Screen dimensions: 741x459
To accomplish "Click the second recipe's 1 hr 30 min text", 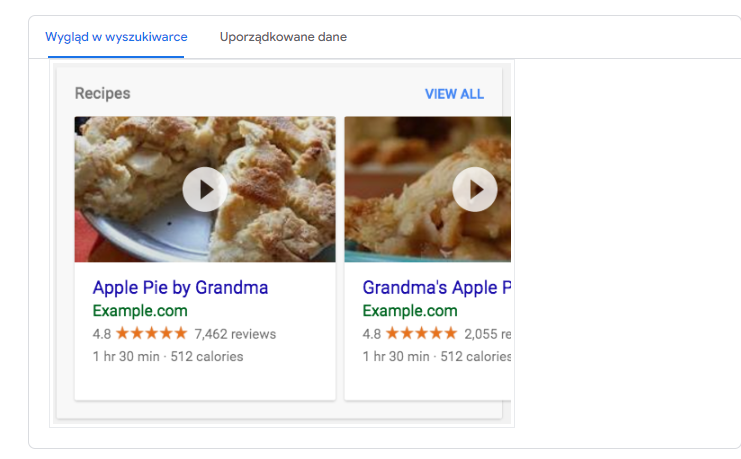I will (x=396, y=356).
